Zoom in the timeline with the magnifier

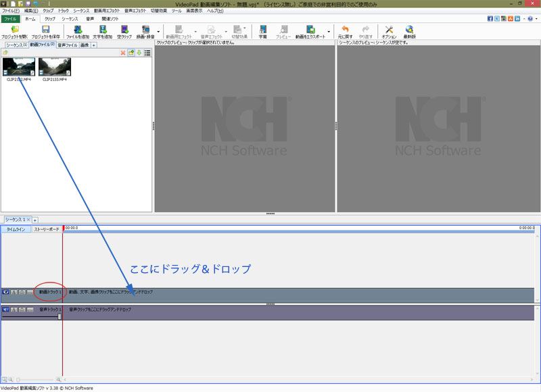click(x=59, y=380)
